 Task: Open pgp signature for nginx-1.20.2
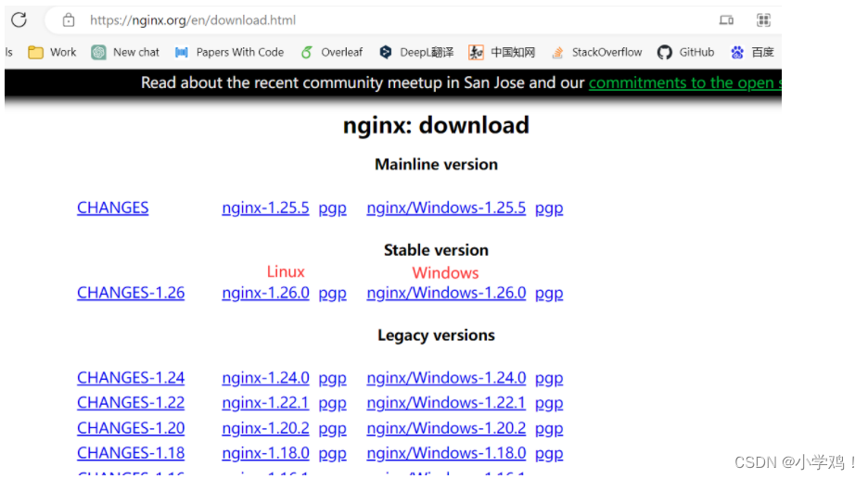(332, 429)
